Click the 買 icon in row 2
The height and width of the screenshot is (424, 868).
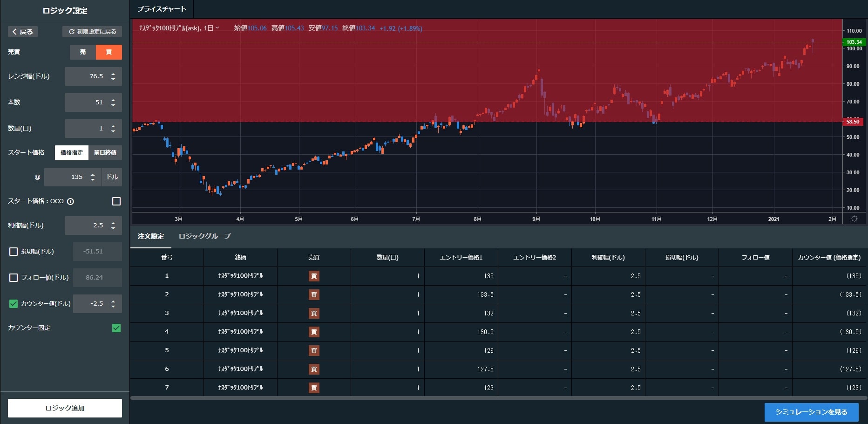pyautogui.click(x=314, y=294)
